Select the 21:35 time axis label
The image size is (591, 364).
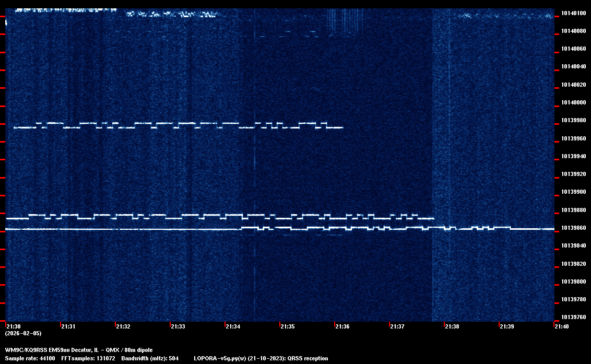[288, 326]
